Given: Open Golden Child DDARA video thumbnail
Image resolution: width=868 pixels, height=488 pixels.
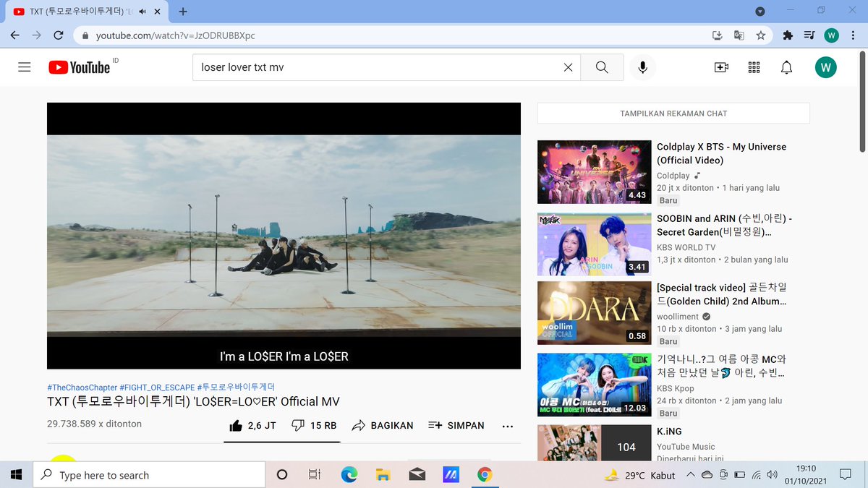Looking at the screenshot, I should (x=595, y=313).
